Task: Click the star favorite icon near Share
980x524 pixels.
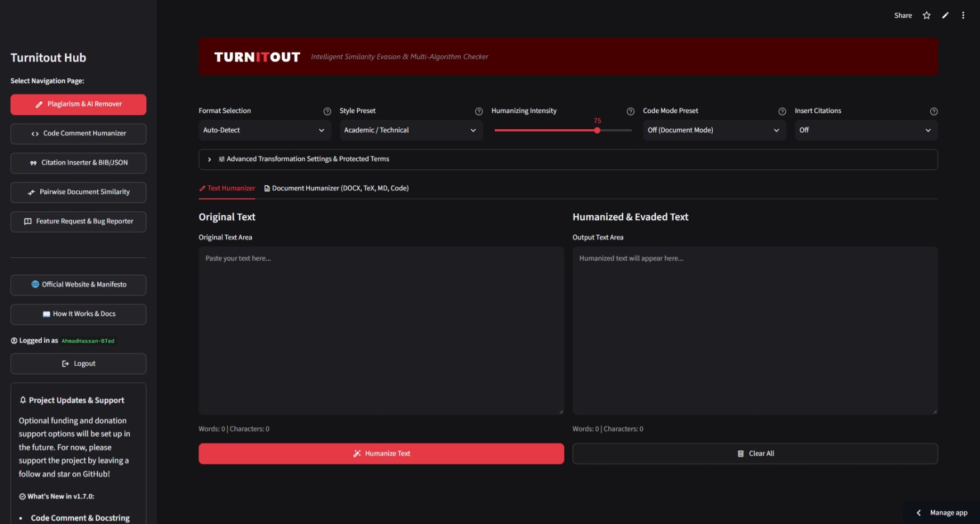Action: (926, 16)
